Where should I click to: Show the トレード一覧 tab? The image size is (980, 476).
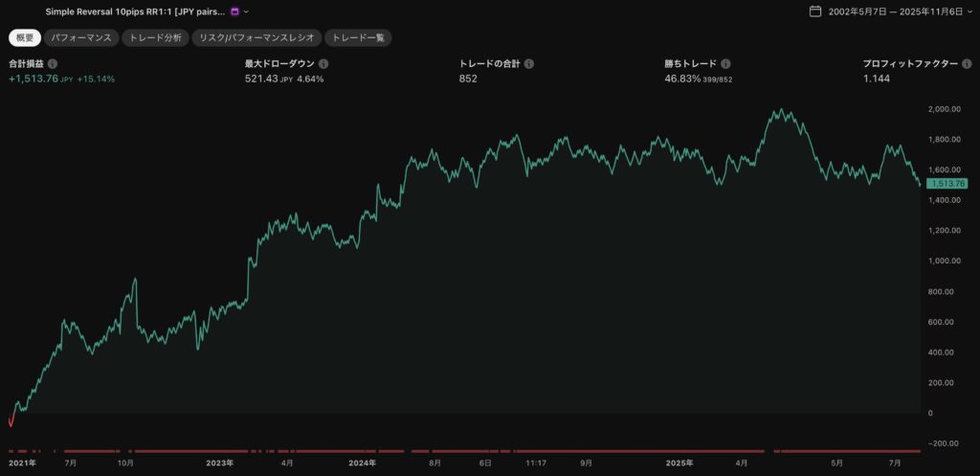click(358, 38)
